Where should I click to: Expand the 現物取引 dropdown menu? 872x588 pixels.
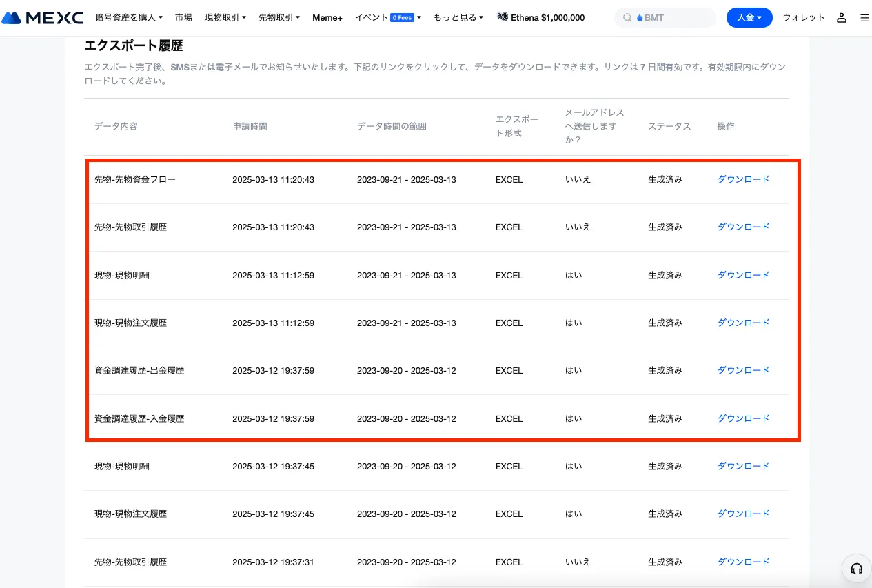coord(225,18)
